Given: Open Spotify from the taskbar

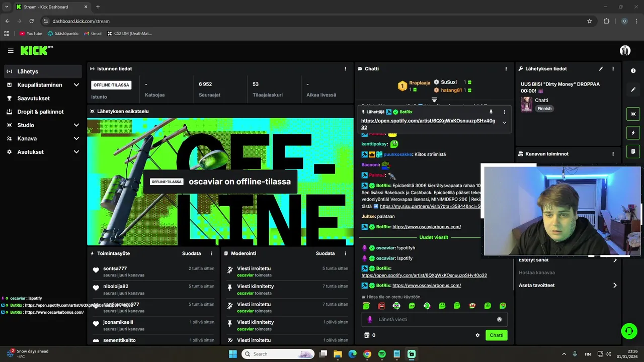Looking at the screenshot, I should pyautogui.click(x=382, y=354).
